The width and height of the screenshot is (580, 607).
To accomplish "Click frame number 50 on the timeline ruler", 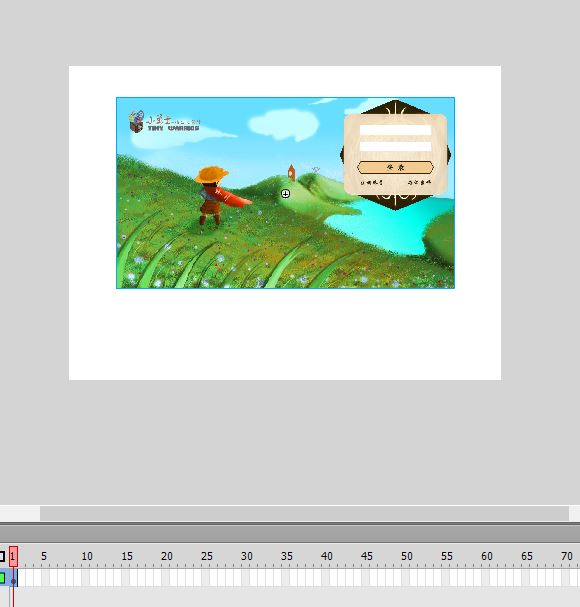I will [x=407, y=556].
